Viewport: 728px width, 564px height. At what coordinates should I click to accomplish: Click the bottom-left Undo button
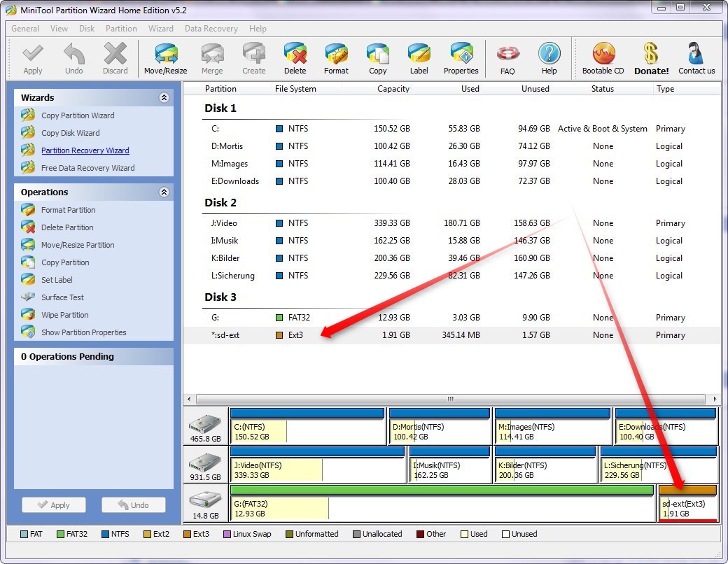click(134, 505)
